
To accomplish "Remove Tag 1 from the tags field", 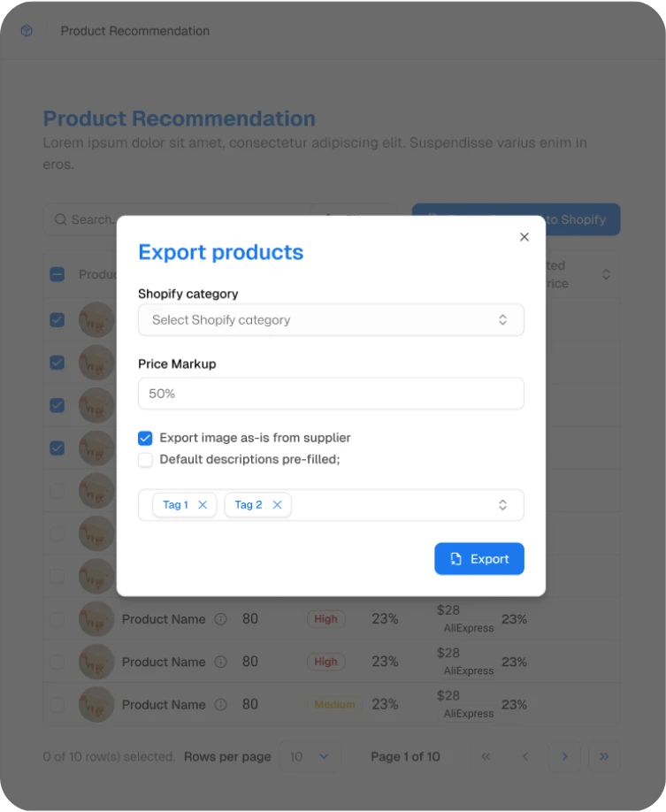I will click(x=203, y=505).
